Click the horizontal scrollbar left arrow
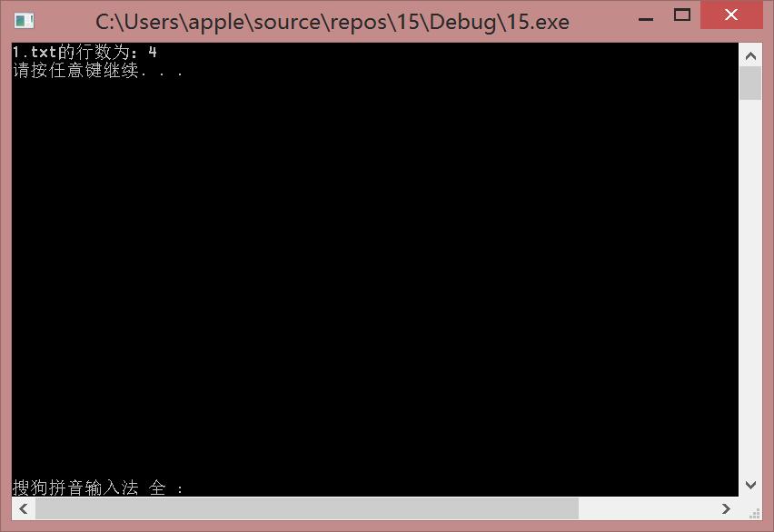This screenshot has width=774, height=532. coord(24,508)
